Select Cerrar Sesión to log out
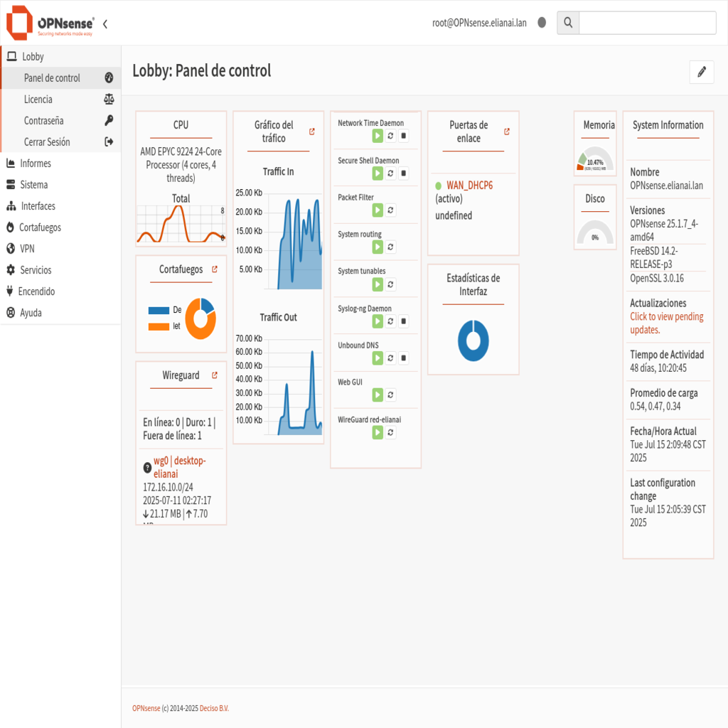This screenshot has height=728, width=728. [x=60, y=141]
